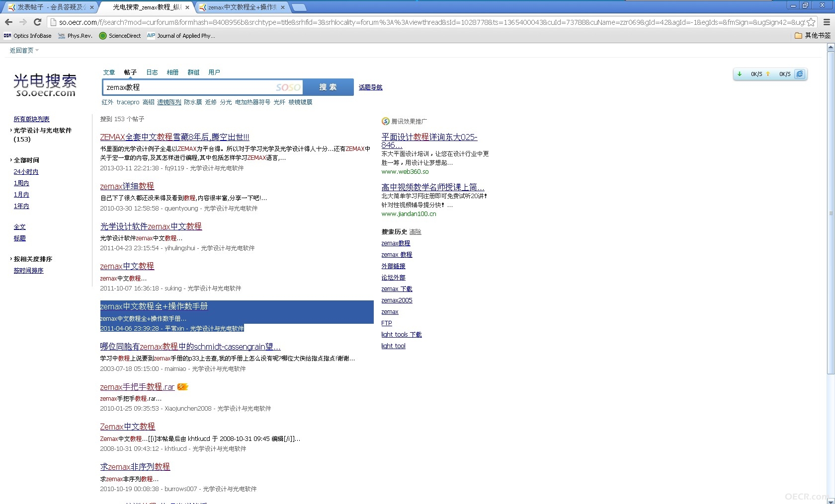
Task: Open the 高中视频教学名师授课 ad link
Action: tap(433, 187)
